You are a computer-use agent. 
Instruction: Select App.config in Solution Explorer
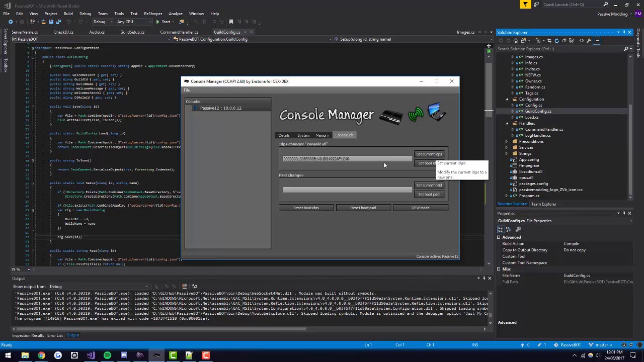point(529,159)
